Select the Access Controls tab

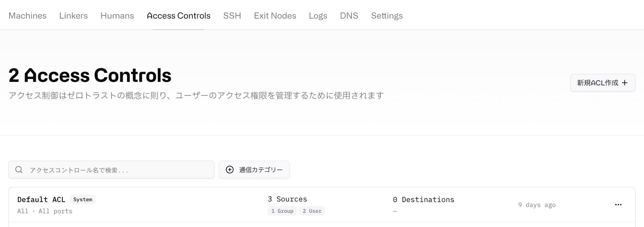(179, 16)
